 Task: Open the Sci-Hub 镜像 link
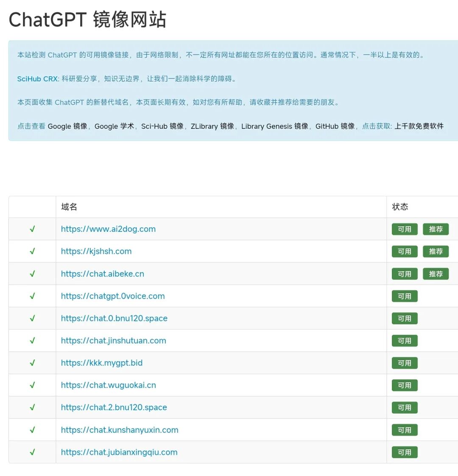click(162, 126)
